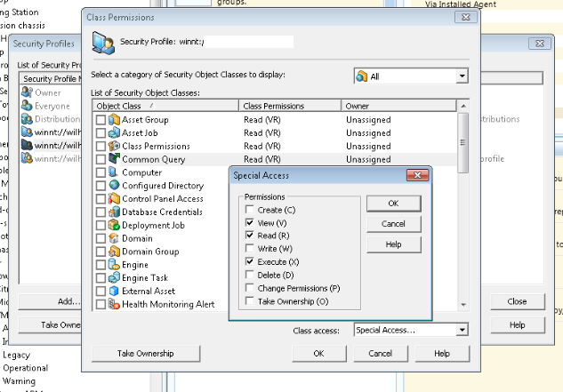
Task: Click the Common Query class icon
Action: pos(114,159)
